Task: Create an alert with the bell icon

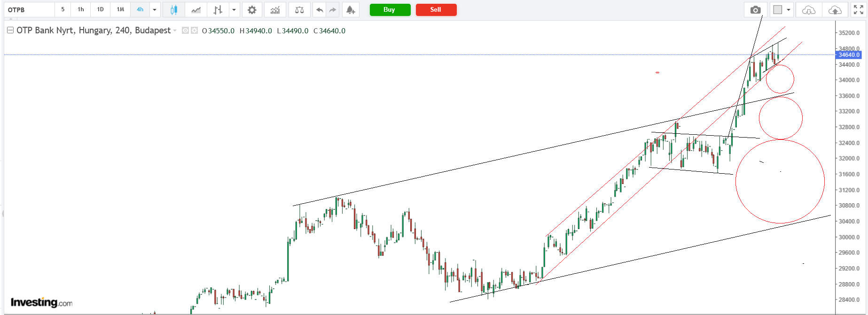Action: tap(351, 10)
